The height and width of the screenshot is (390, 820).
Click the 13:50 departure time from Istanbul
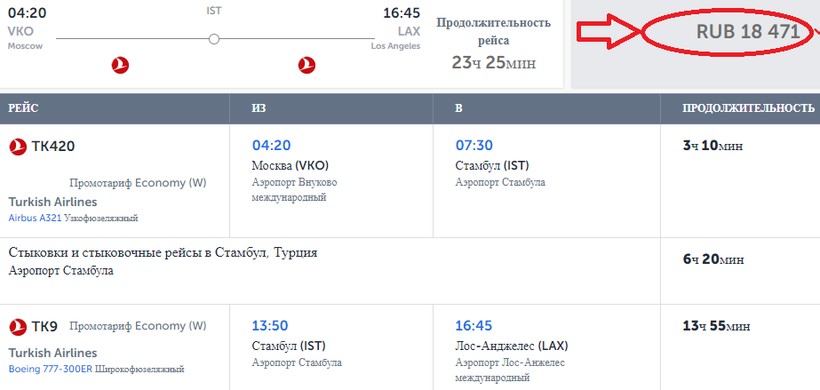[270, 326]
